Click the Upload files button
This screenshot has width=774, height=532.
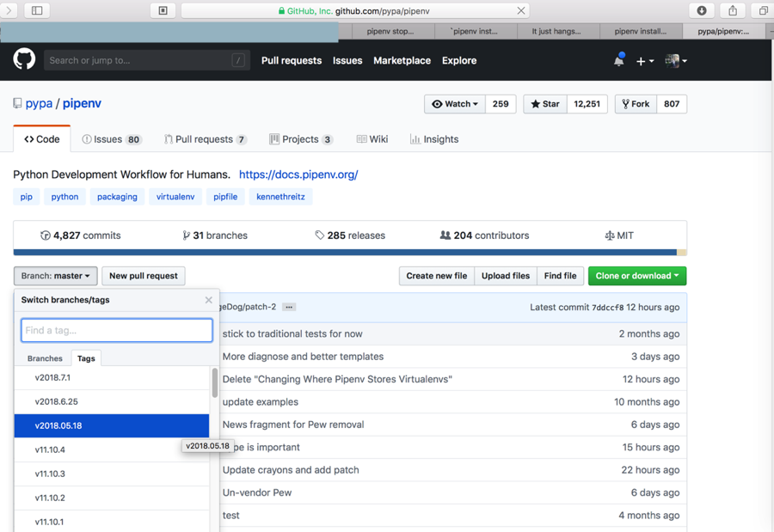(x=506, y=276)
